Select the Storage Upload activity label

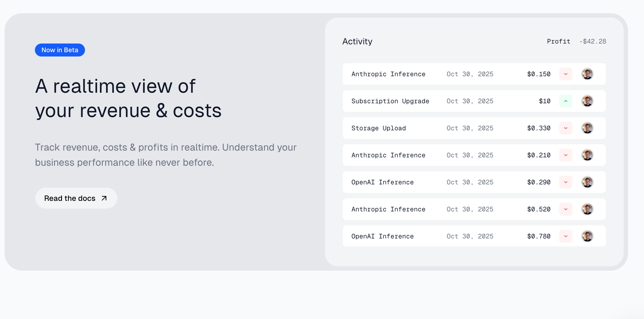(379, 128)
